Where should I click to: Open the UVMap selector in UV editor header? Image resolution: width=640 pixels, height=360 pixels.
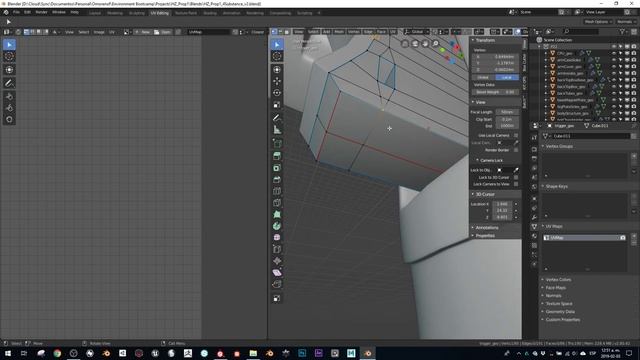click(x=209, y=32)
